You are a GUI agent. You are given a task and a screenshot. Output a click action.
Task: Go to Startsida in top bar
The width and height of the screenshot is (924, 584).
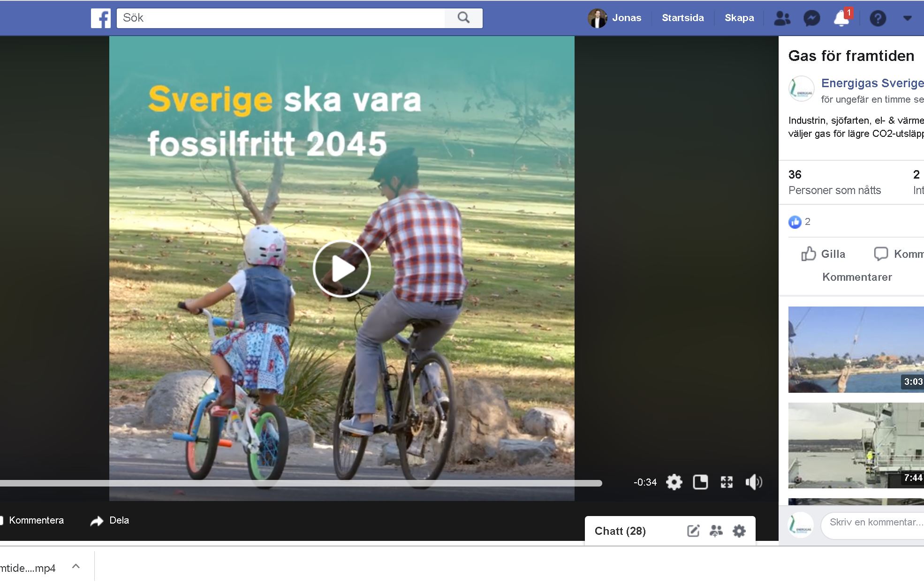click(x=682, y=18)
